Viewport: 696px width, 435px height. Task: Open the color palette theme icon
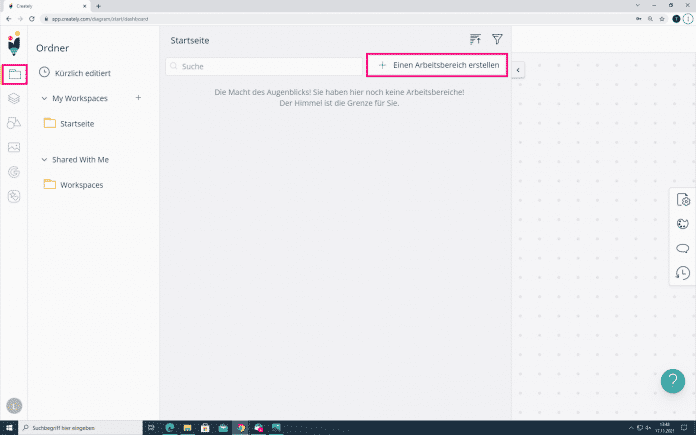pos(683,224)
